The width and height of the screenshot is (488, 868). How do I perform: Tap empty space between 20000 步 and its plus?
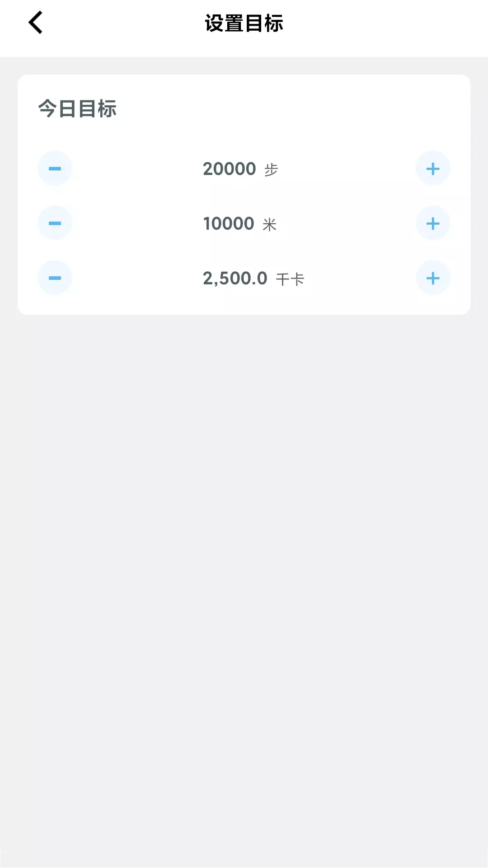pyautogui.click(x=348, y=169)
